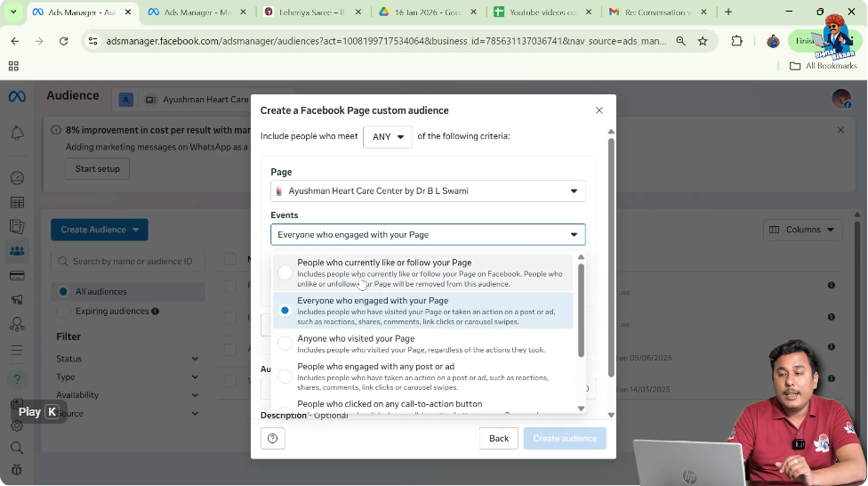
Task: Select People who currently like or follow
Action: (x=423, y=272)
